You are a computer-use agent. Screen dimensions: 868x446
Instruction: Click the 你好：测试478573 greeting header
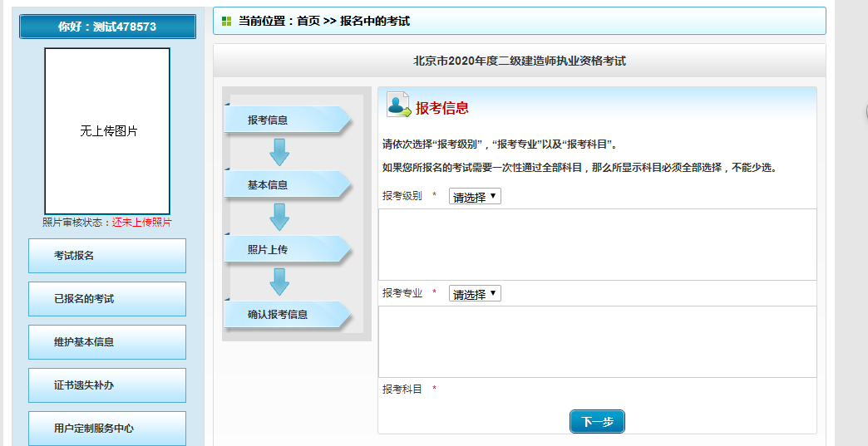pos(107,27)
